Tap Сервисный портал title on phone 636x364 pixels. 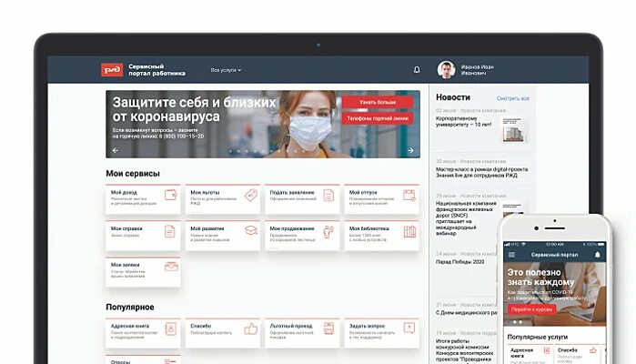pyautogui.click(x=554, y=255)
